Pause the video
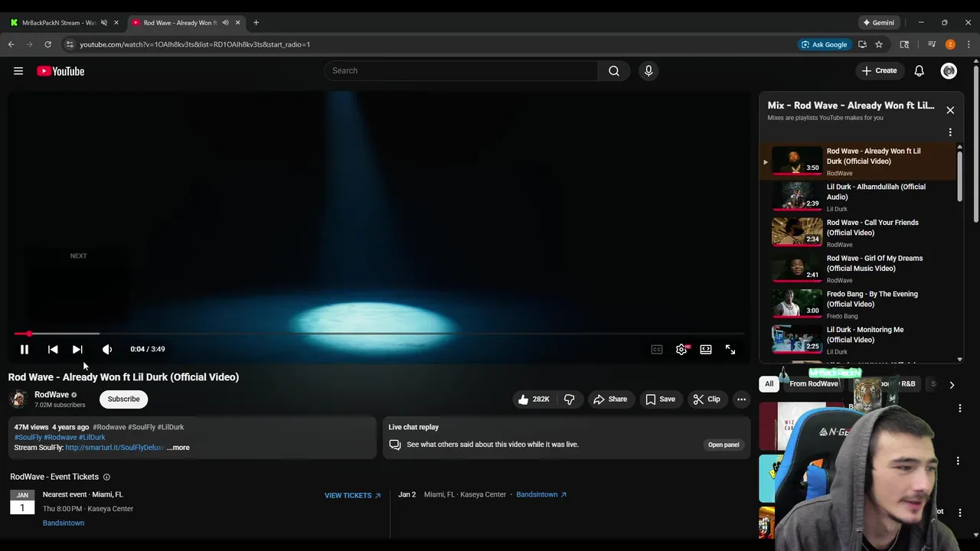Viewport: 980px width, 551px height. coord(24,349)
